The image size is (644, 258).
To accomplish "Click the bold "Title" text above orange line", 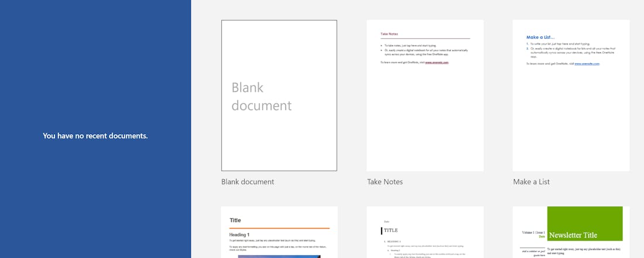I will 235,220.
